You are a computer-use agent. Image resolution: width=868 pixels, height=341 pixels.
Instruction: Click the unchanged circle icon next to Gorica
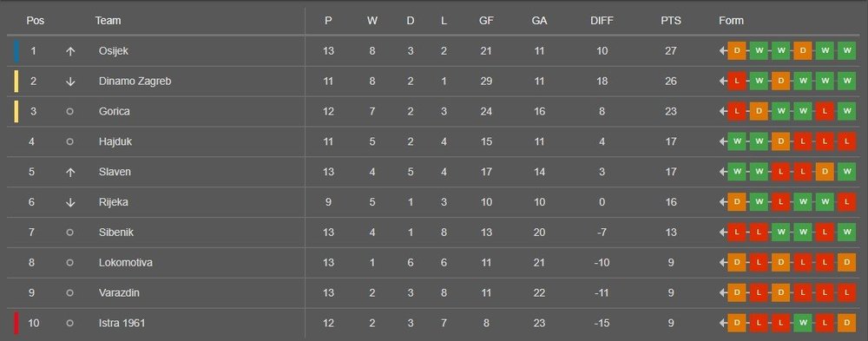point(69,111)
